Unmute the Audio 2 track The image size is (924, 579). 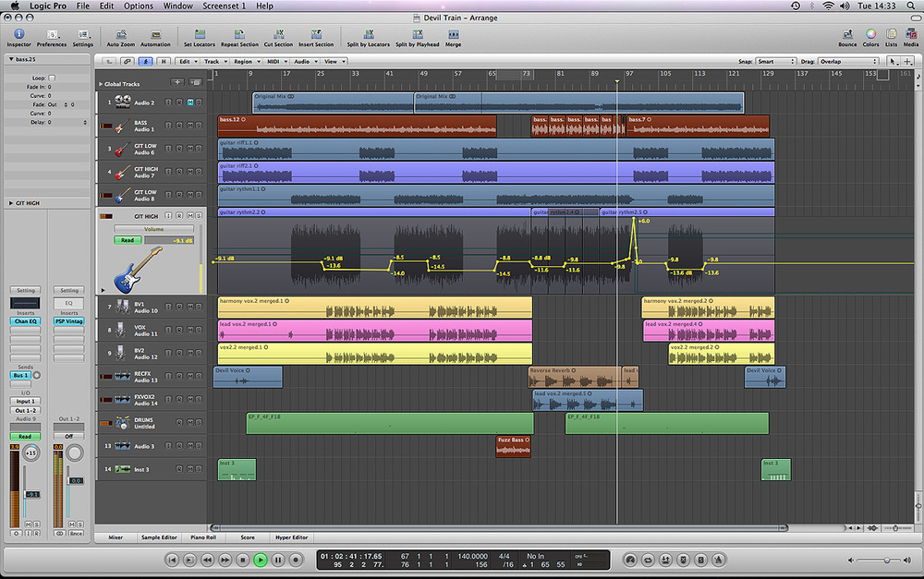(190, 103)
